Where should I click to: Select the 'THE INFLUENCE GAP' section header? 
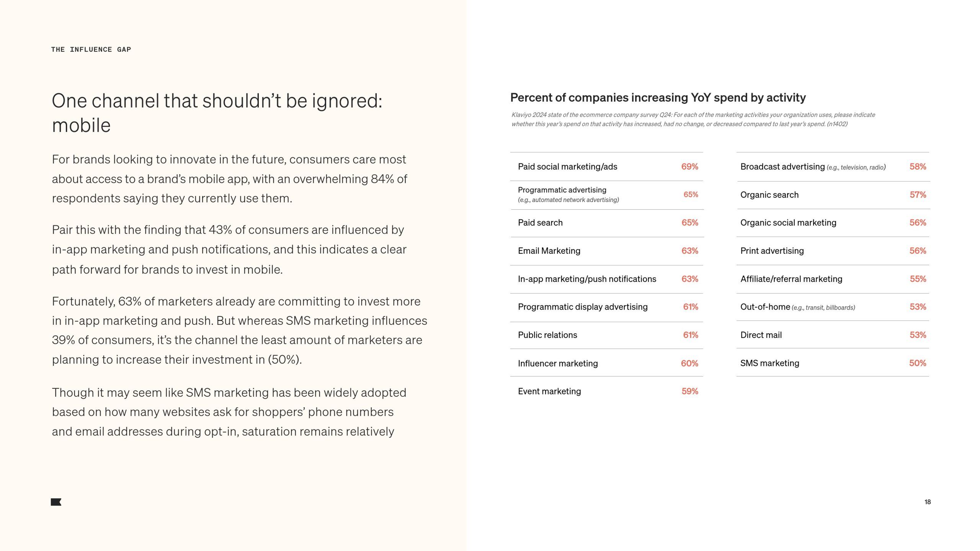(x=91, y=49)
